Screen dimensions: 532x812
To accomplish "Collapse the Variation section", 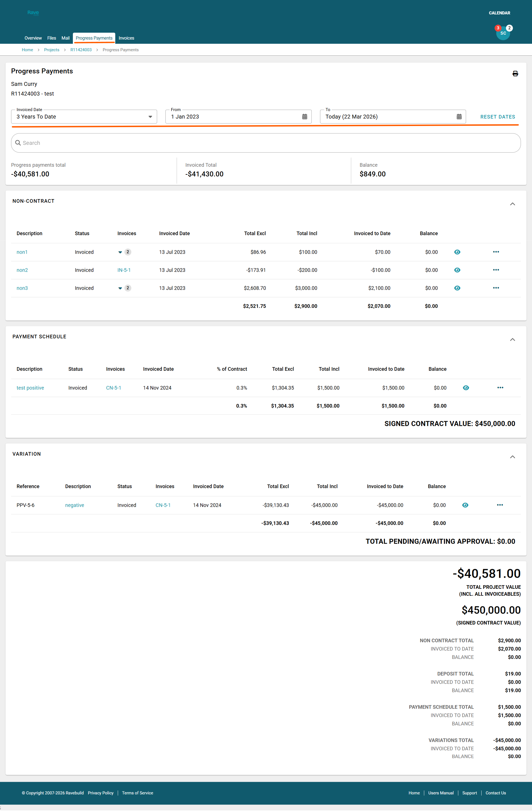I will tap(512, 457).
